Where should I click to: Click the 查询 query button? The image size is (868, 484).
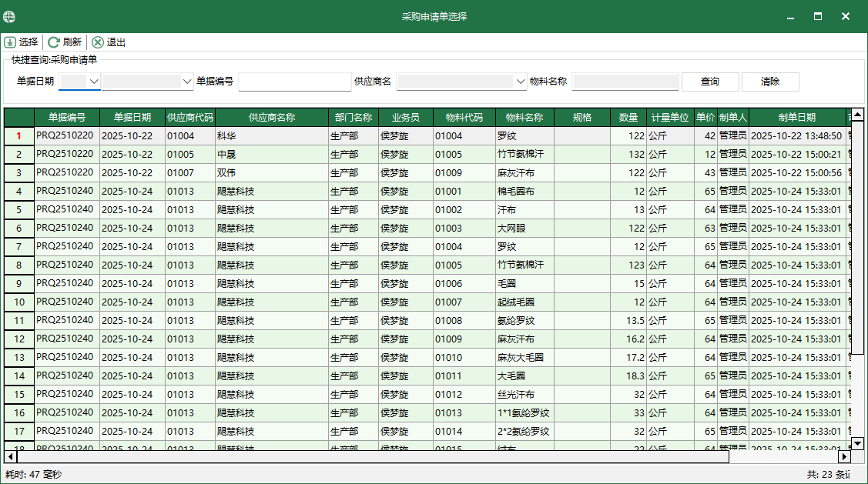click(709, 82)
